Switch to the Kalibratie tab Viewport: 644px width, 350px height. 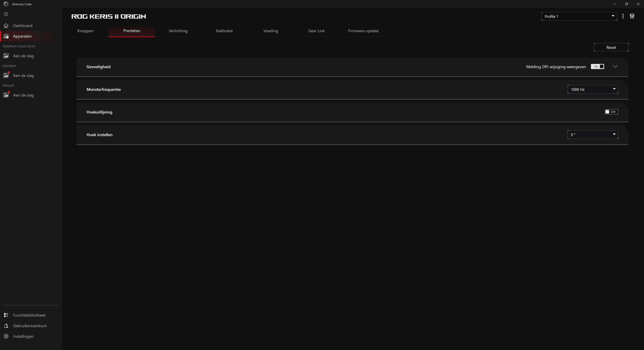point(224,31)
